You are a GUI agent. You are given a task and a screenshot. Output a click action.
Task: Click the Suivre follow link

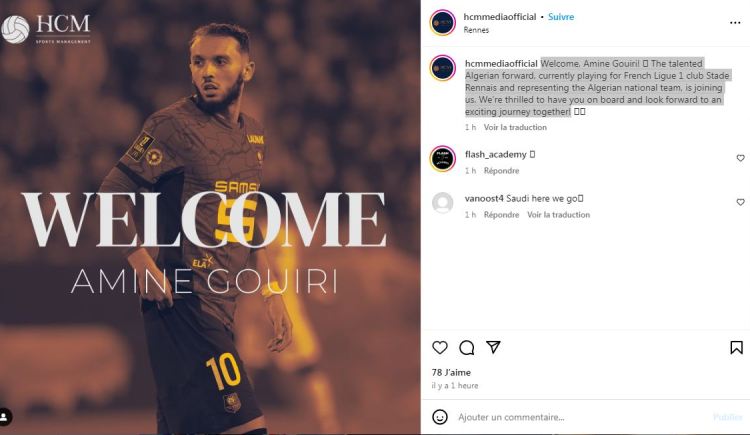pos(561,17)
